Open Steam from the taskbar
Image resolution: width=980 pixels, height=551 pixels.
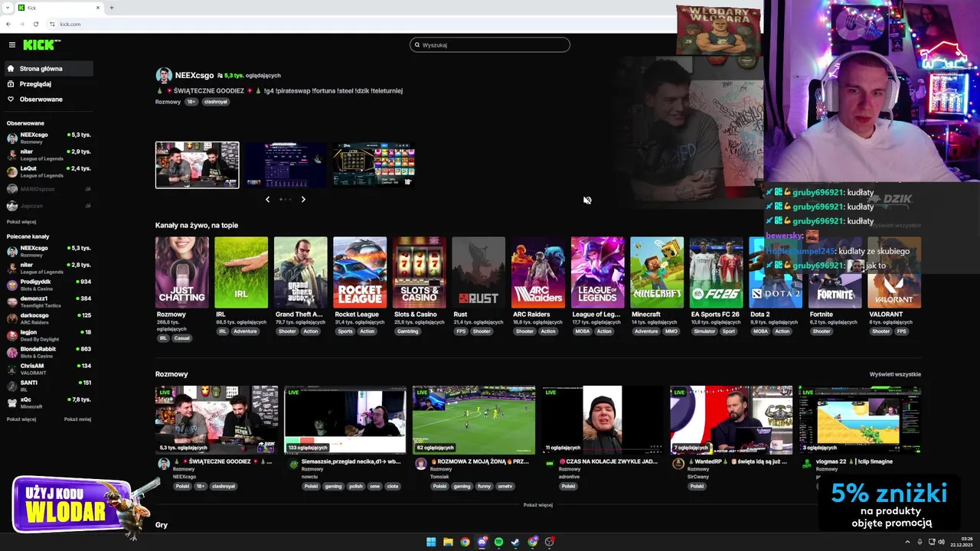click(x=515, y=542)
